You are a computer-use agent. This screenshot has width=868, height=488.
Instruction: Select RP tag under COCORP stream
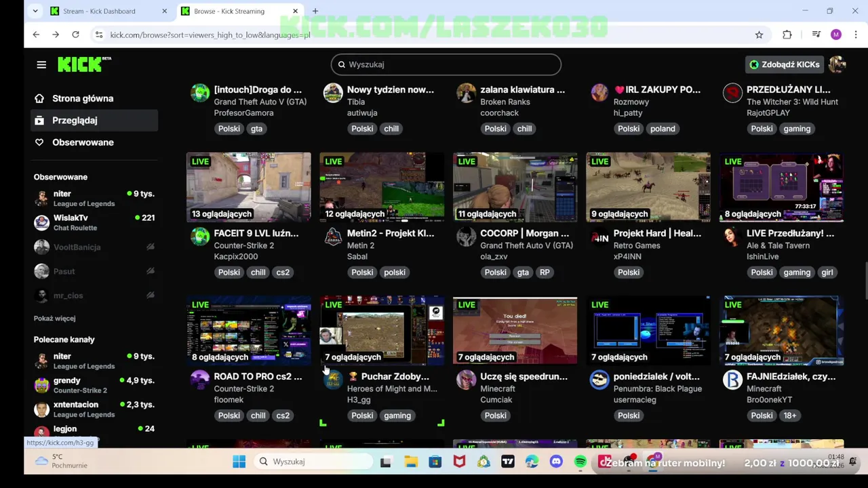point(545,272)
